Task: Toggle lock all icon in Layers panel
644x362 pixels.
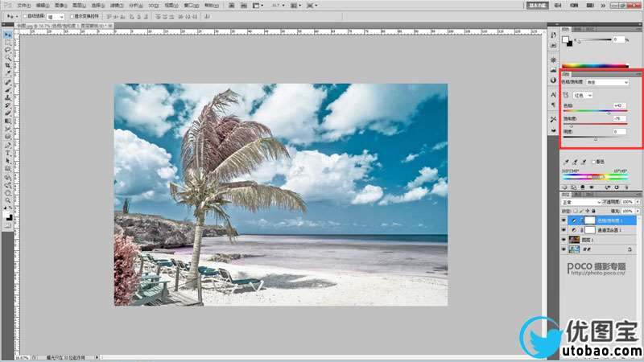Action: point(593,211)
